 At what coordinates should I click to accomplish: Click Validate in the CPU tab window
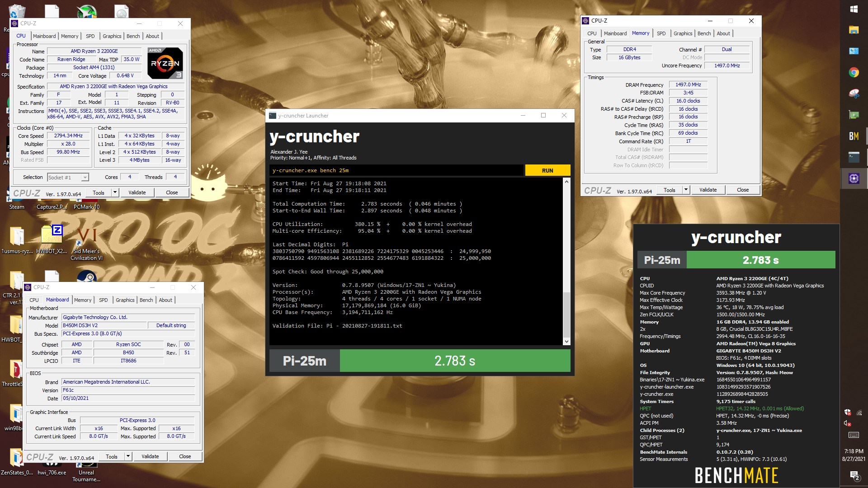[x=137, y=192]
